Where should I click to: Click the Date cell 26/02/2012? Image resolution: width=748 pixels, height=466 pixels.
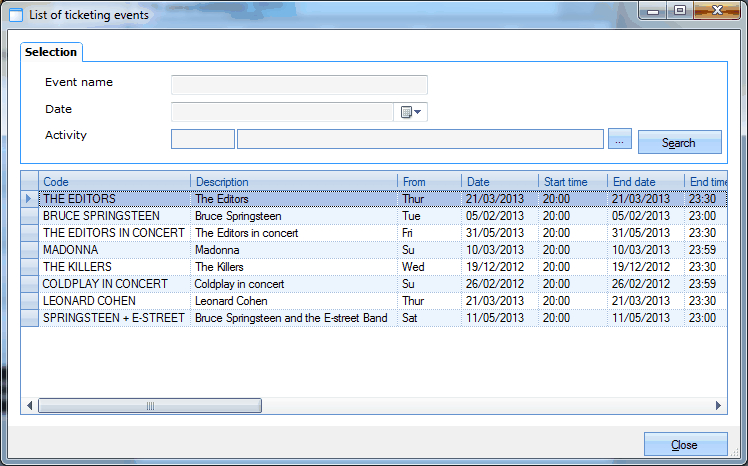point(500,284)
